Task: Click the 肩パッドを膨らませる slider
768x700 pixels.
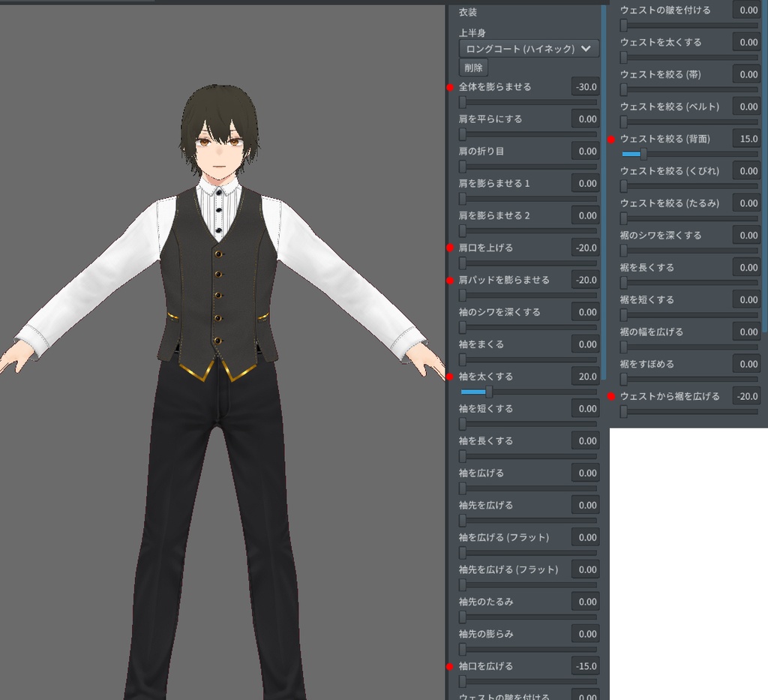Action: pos(528,296)
